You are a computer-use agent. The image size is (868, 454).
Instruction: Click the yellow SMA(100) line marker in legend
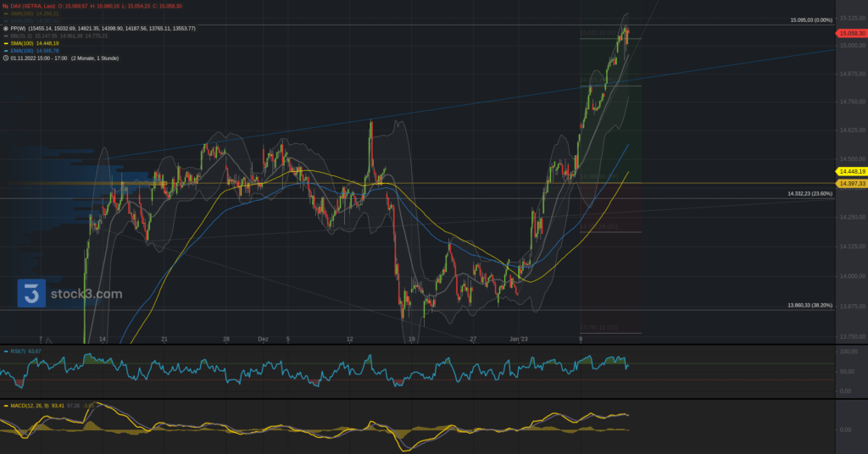pyautogui.click(x=6, y=43)
